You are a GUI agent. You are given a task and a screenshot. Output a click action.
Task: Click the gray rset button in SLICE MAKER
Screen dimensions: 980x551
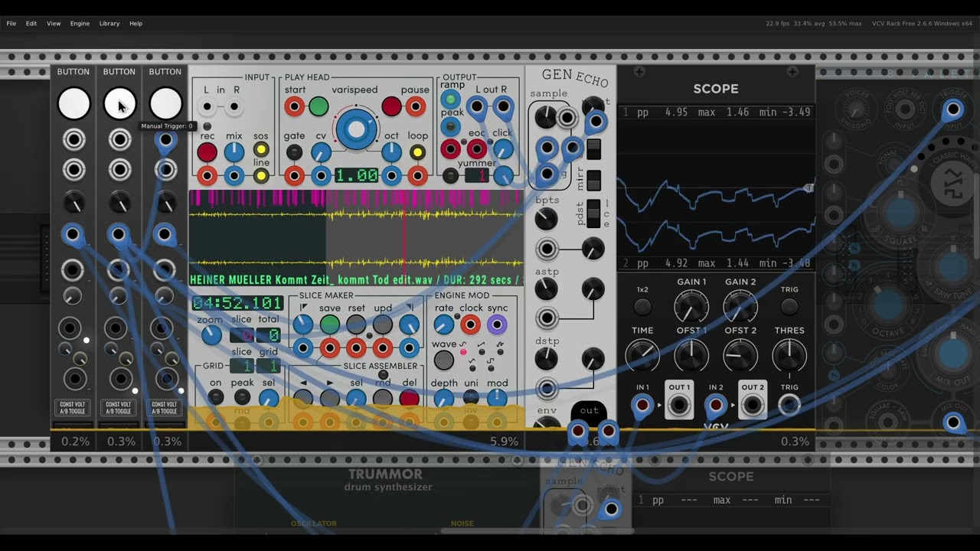[356, 324]
